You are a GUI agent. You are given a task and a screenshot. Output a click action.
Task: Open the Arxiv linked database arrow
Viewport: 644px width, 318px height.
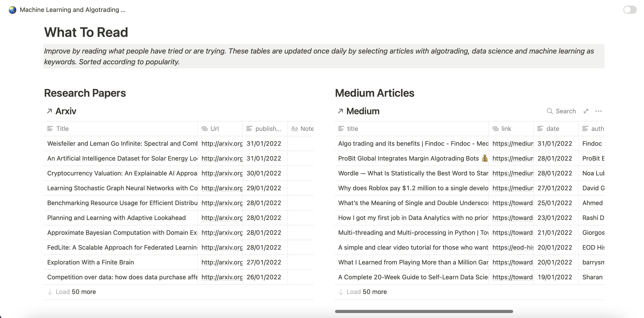(49, 111)
